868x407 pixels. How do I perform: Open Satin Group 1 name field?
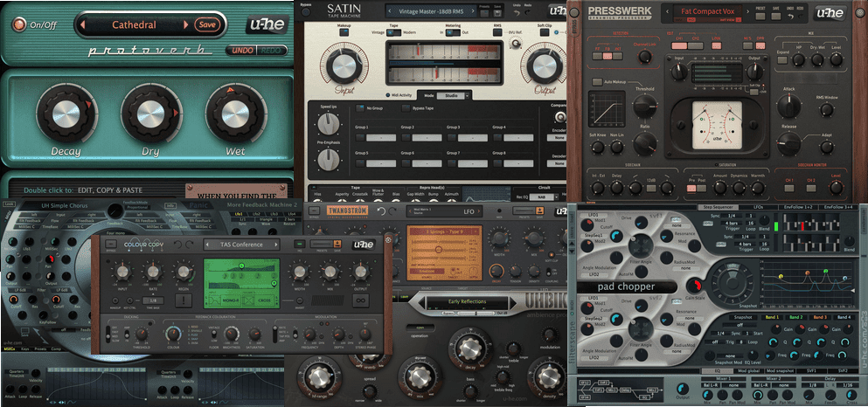click(381, 137)
